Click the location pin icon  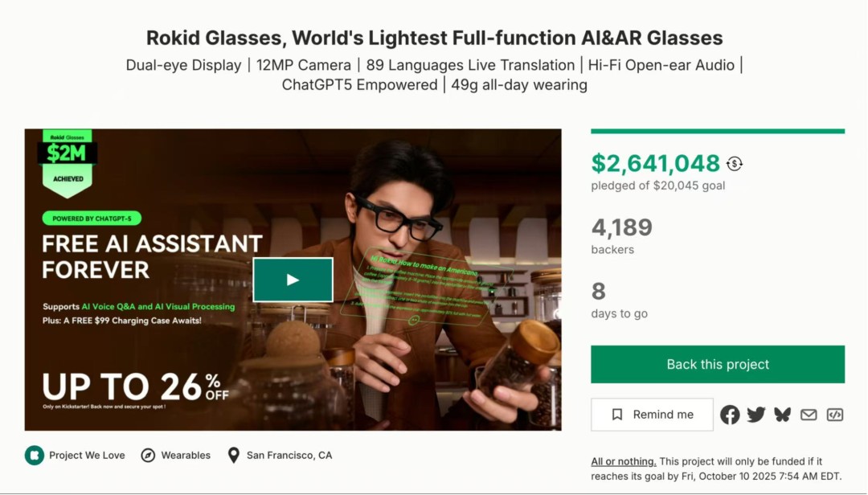click(233, 456)
